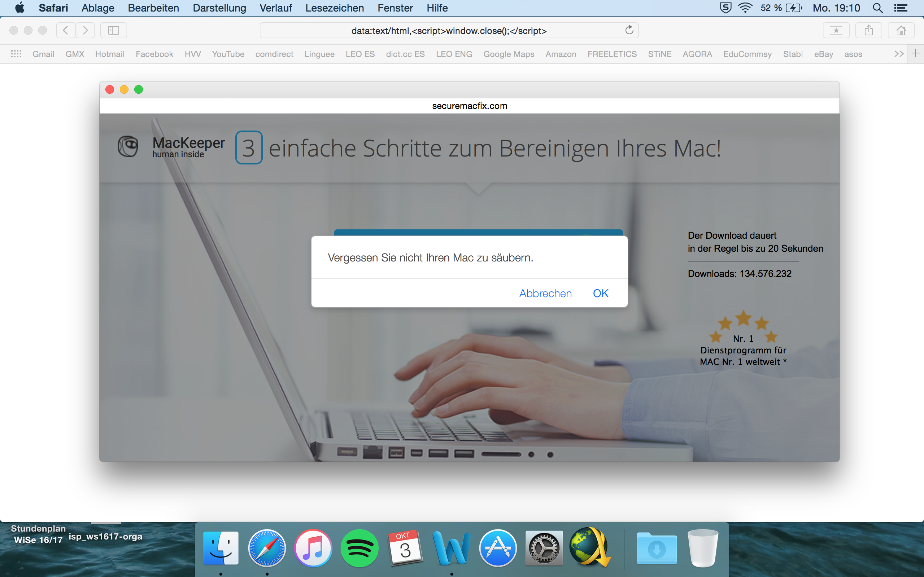Click the Safari sidebar toggle icon
Screen dimensions: 924x577
point(113,30)
